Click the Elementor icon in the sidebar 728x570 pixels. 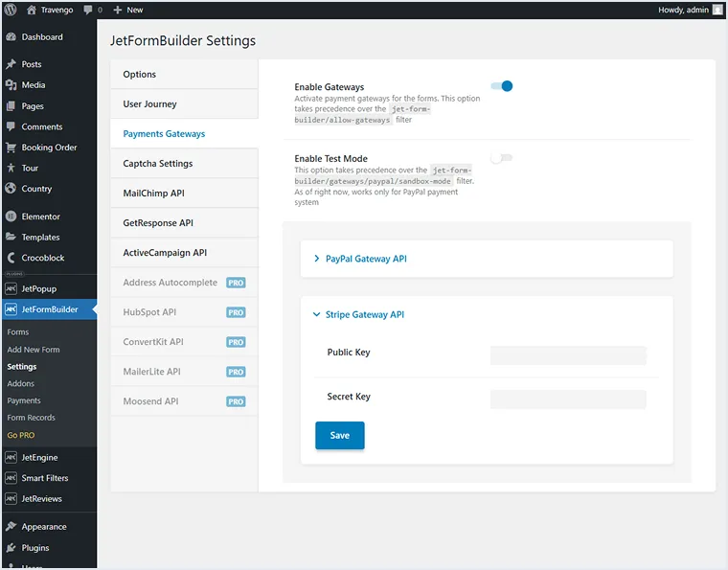(x=11, y=217)
